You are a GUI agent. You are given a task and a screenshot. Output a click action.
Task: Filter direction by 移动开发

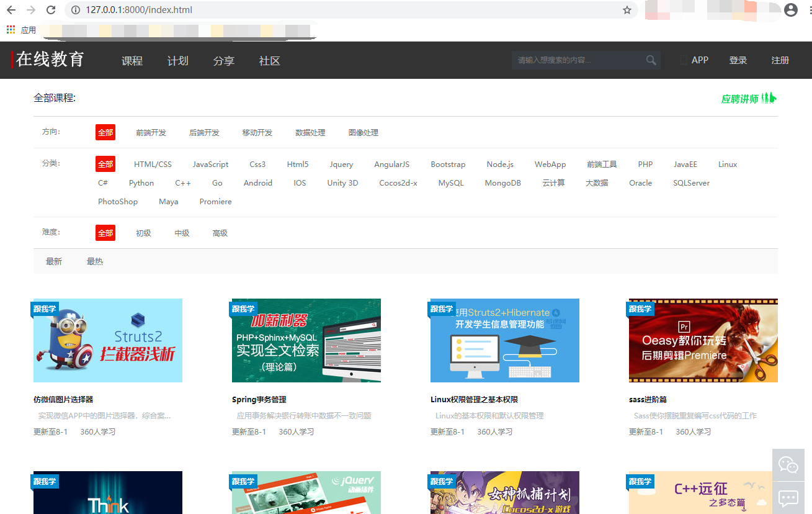pyautogui.click(x=257, y=133)
